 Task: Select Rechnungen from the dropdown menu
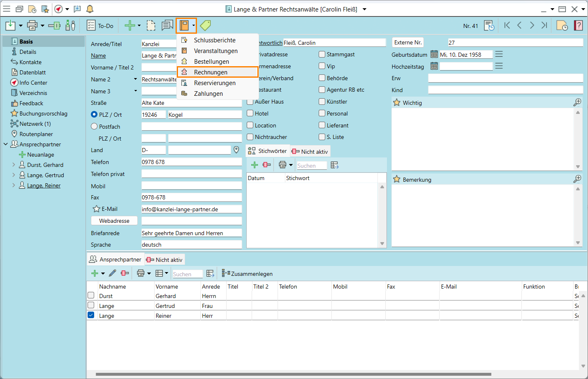tap(211, 72)
